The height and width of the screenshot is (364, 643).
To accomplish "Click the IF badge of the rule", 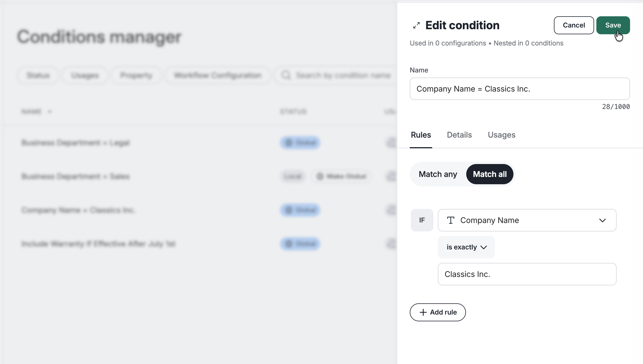I will [x=422, y=220].
